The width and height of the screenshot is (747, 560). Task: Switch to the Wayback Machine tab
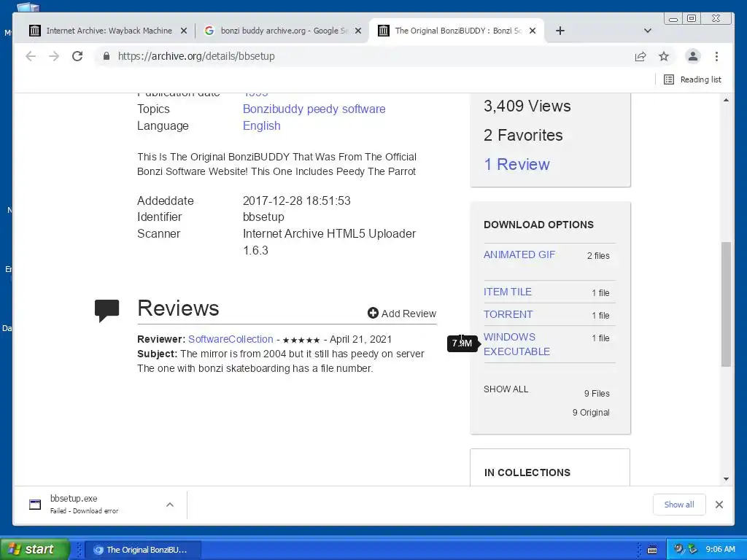(x=109, y=31)
